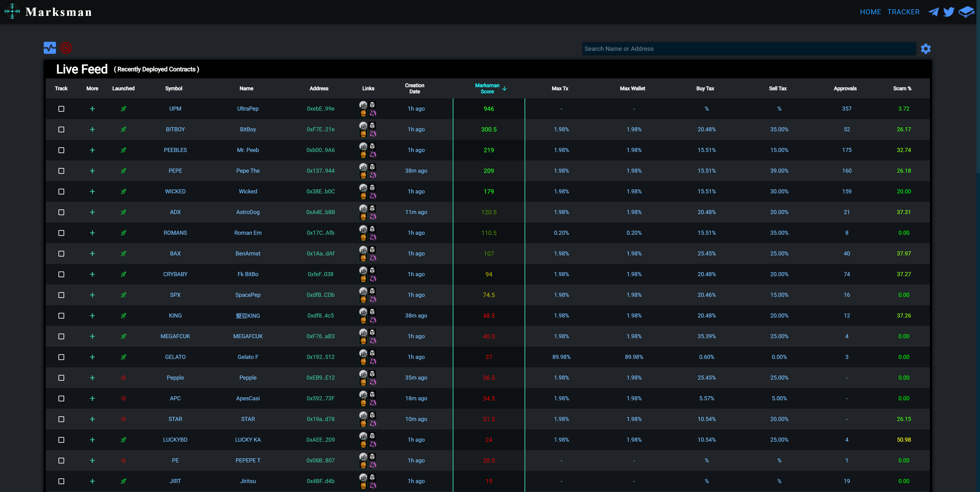
Task: Click the blue pulse live feed icon
Action: [x=50, y=48]
